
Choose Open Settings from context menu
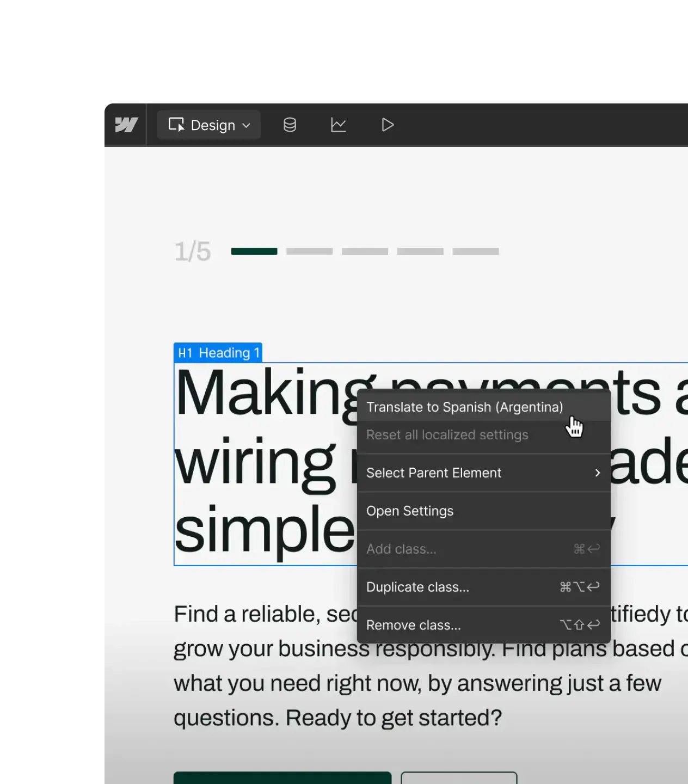click(x=409, y=511)
